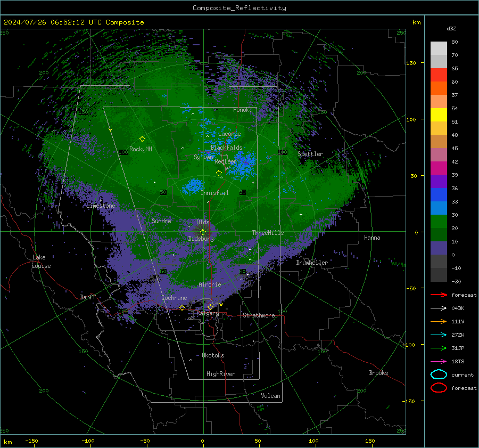Click the dBZ legend heading
This screenshot has width=479, height=448.
pyautogui.click(x=451, y=29)
